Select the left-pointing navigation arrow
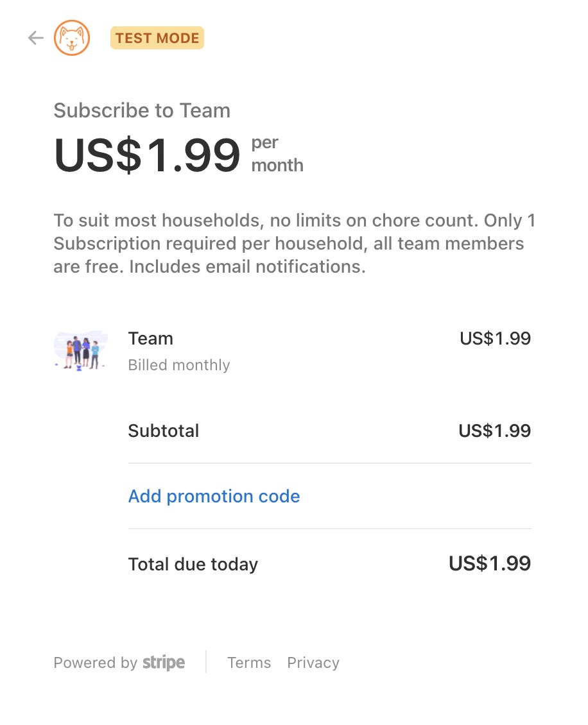The image size is (588, 725). click(35, 38)
